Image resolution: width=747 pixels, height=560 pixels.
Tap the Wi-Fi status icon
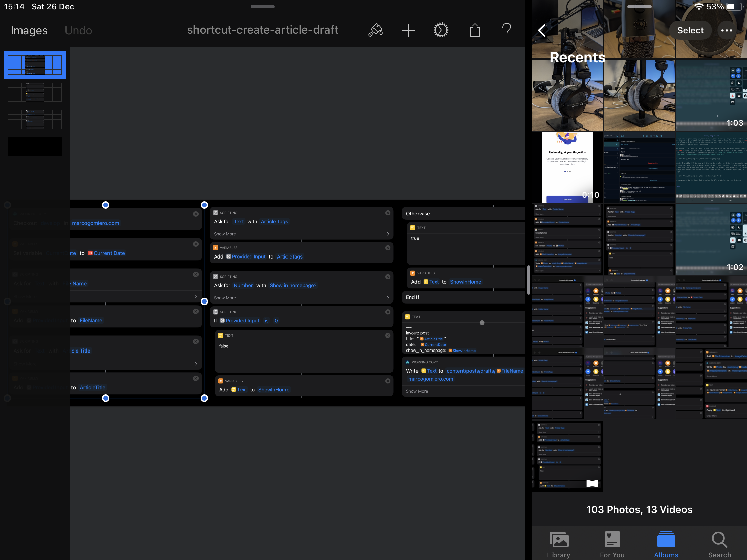[699, 7]
